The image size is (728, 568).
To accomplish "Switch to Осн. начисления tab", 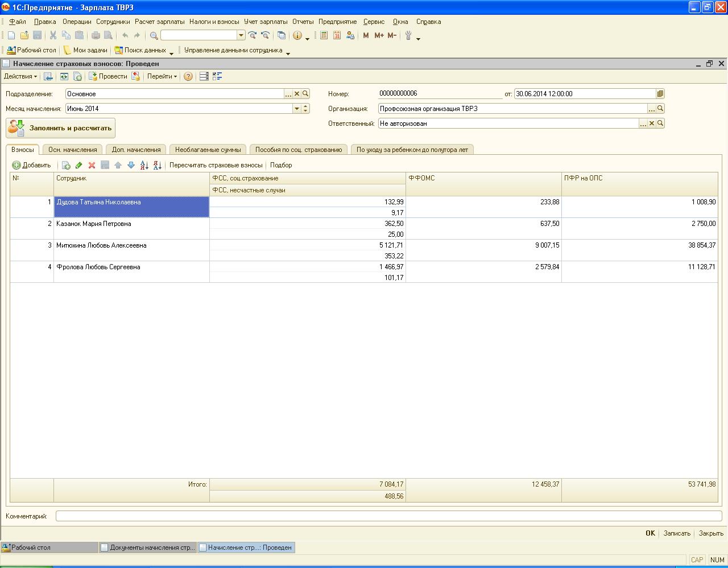I will point(73,150).
